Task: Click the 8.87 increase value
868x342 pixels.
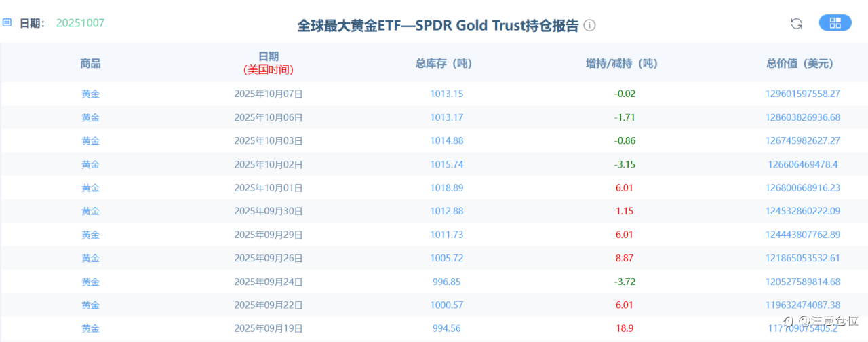Action: point(625,258)
